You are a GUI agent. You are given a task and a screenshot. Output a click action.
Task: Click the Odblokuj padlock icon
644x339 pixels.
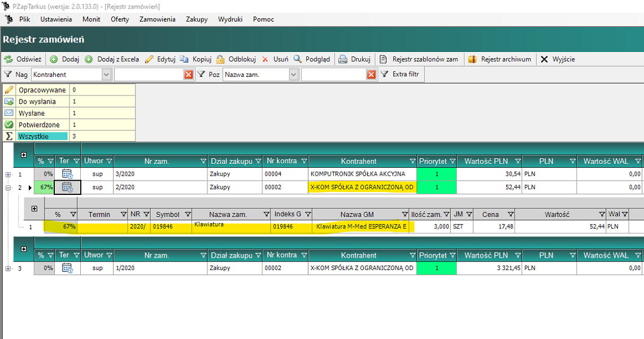[x=220, y=59]
